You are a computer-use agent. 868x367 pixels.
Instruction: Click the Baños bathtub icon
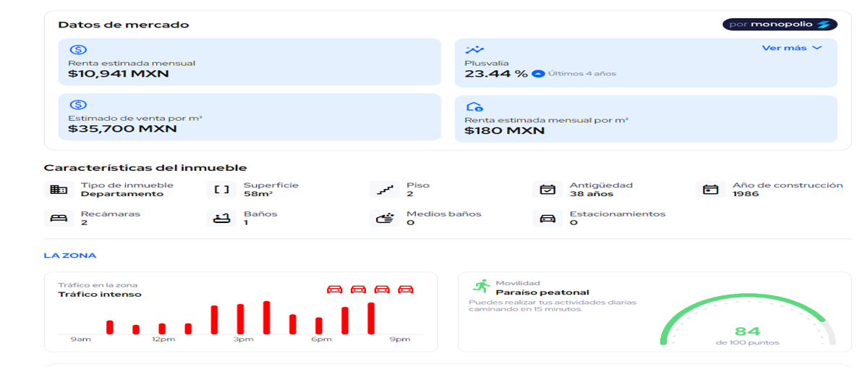pyautogui.click(x=221, y=218)
